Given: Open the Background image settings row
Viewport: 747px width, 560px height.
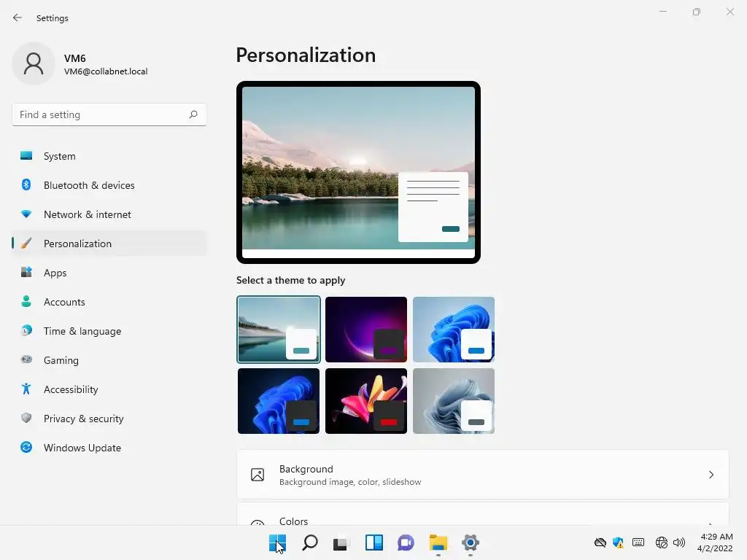Looking at the screenshot, I should [483, 475].
